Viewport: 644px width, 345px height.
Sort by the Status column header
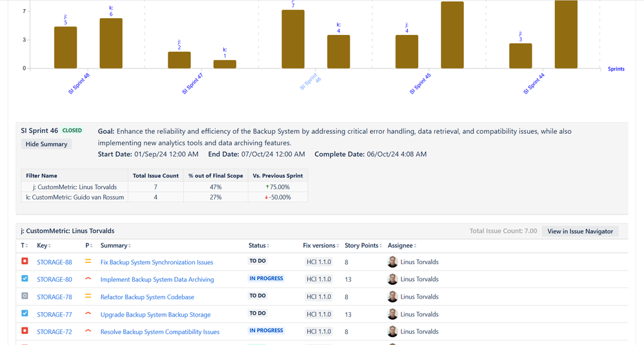[259, 246]
